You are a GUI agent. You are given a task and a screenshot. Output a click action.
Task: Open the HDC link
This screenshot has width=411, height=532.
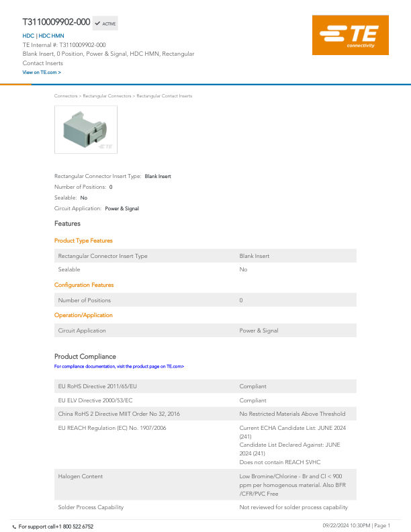click(28, 36)
